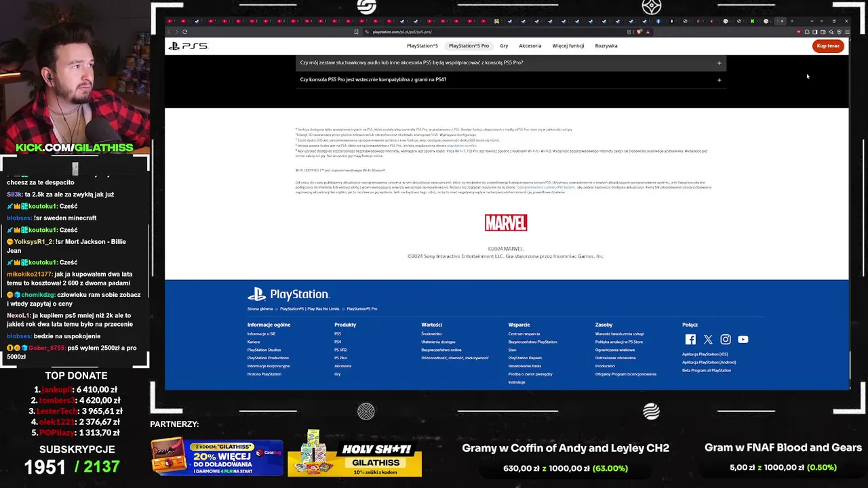Open the Bezpieczeństwo PlayStation footer link
This screenshot has height=488, width=868.
click(533, 342)
